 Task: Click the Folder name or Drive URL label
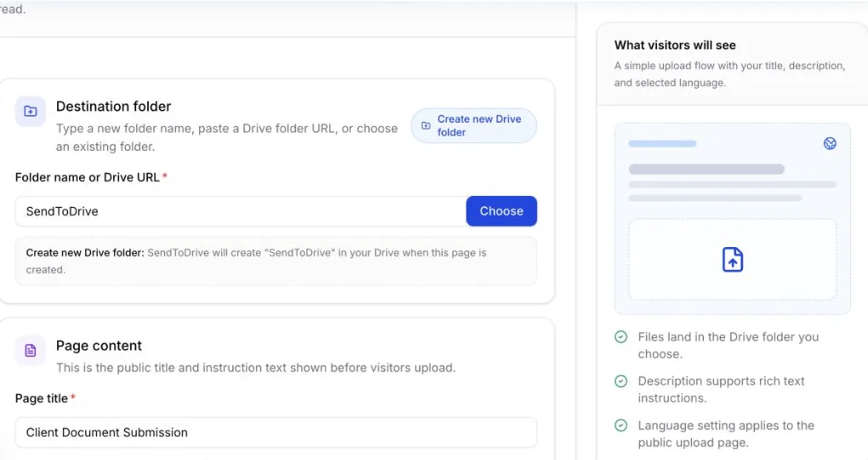[88, 177]
